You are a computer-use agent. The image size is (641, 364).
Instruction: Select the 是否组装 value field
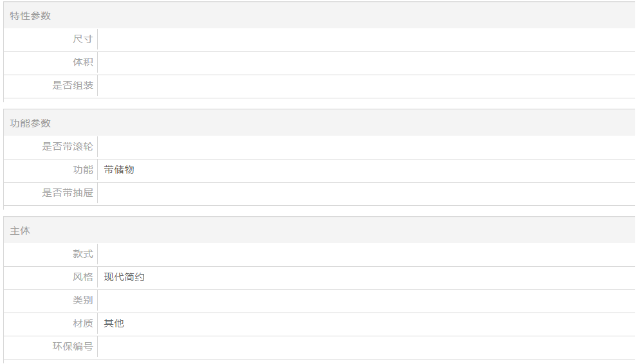366,86
